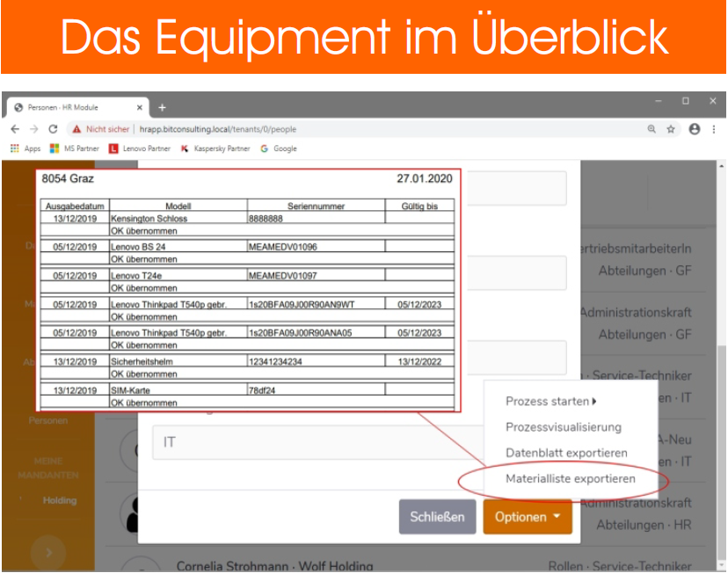Select Materialliste exportieren menu entry
This screenshot has width=728, height=573.
tap(570, 479)
